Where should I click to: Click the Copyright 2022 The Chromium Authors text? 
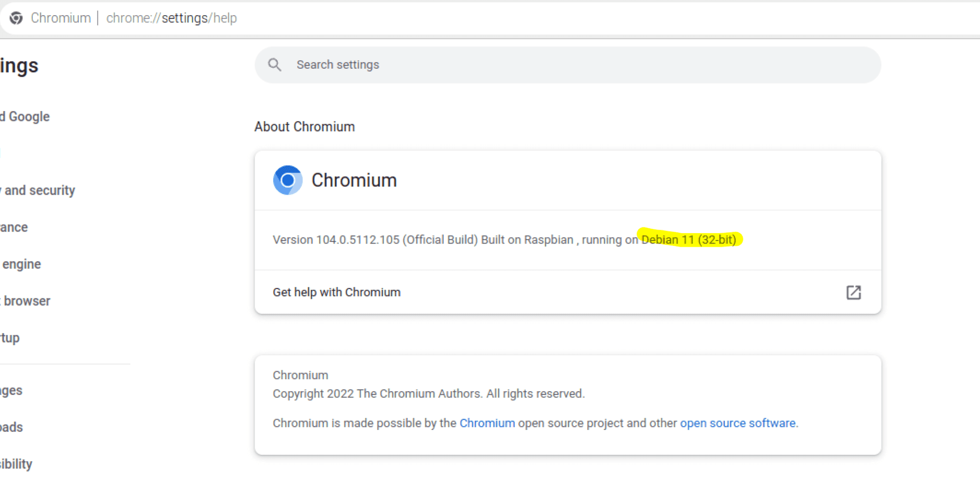point(429,393)
